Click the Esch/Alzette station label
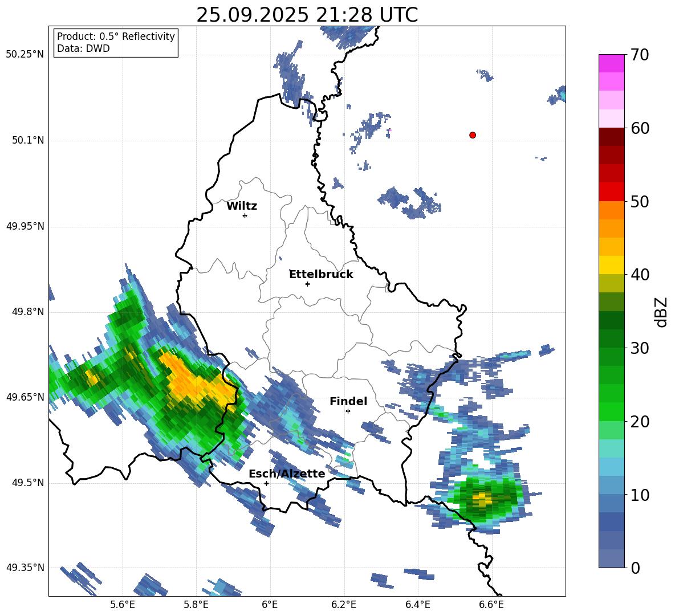This screenshot has height=616, width=675. [287, 474]
